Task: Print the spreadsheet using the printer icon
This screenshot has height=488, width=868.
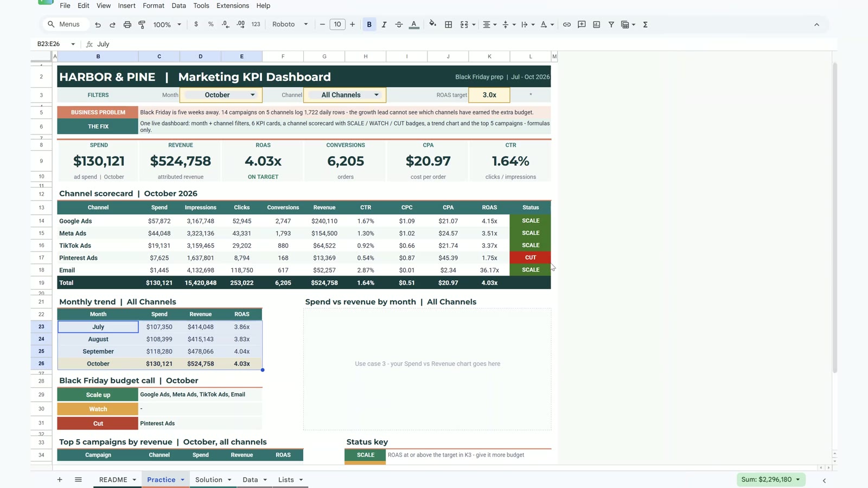Action: (127, 24)
